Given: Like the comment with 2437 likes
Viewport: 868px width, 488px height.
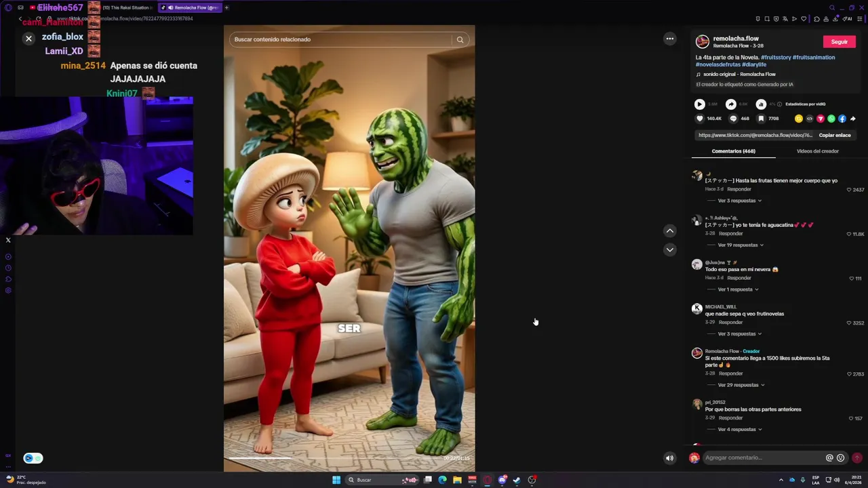Looking at the screenshot, I should click(849, 190).
